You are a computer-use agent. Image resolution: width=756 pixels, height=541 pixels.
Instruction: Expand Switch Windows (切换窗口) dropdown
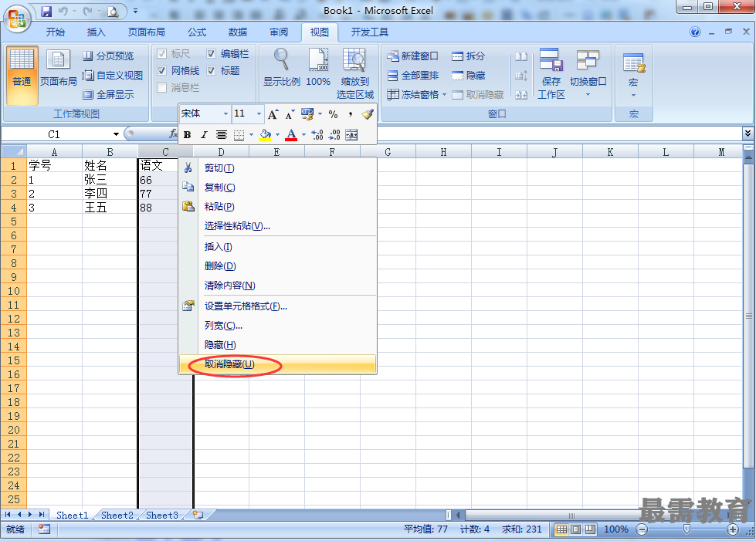coord(588,94)
